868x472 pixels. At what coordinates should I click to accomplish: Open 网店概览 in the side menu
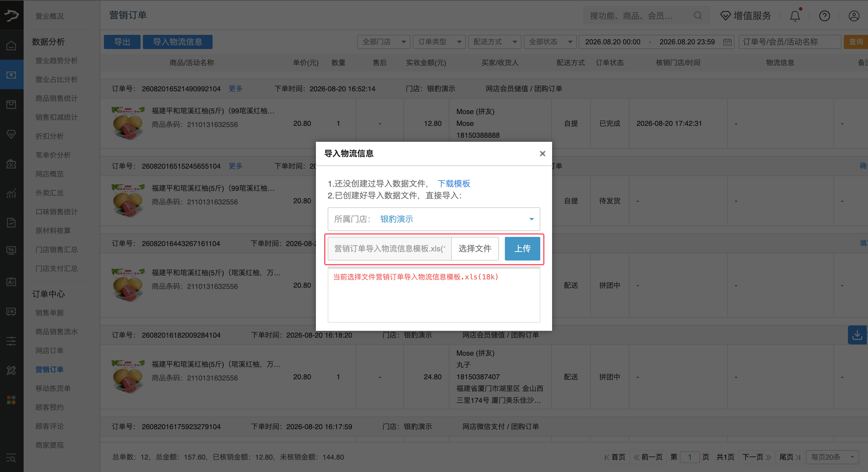[x=50, y=174]
